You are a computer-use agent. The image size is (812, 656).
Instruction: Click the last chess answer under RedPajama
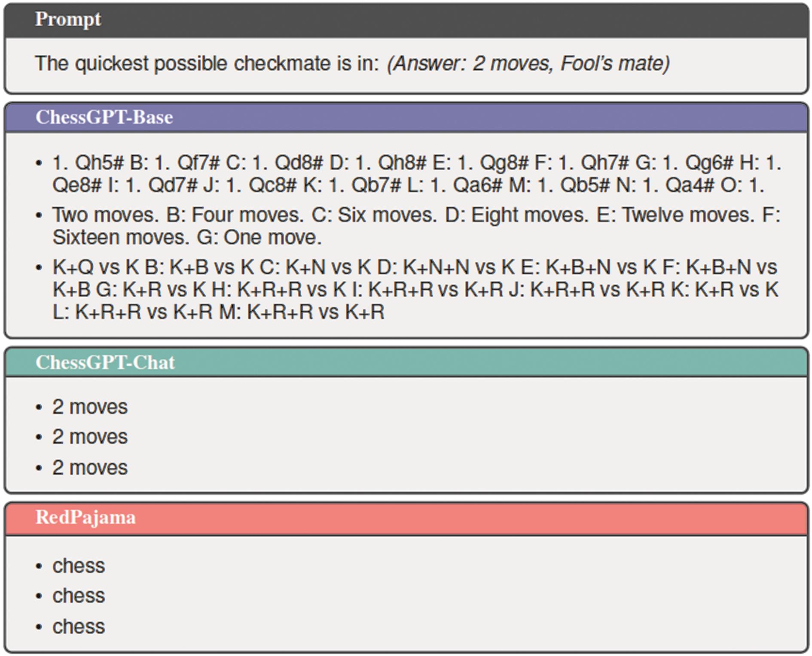[x=79, y=627]
